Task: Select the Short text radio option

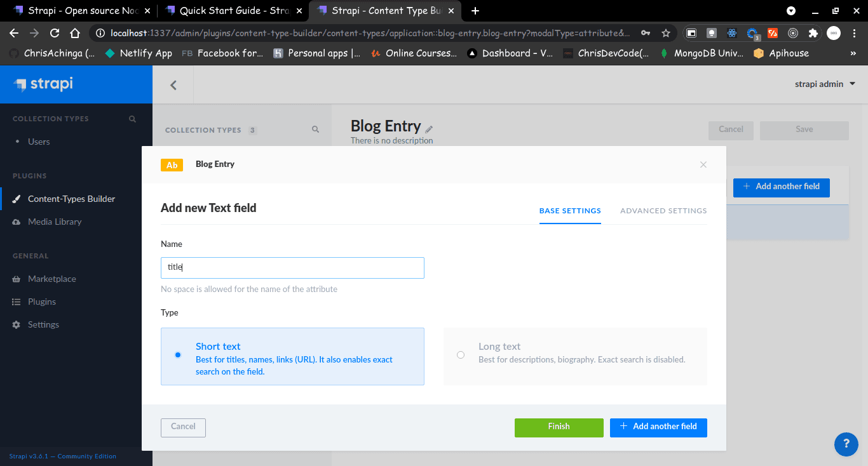Action: (178, 355)
